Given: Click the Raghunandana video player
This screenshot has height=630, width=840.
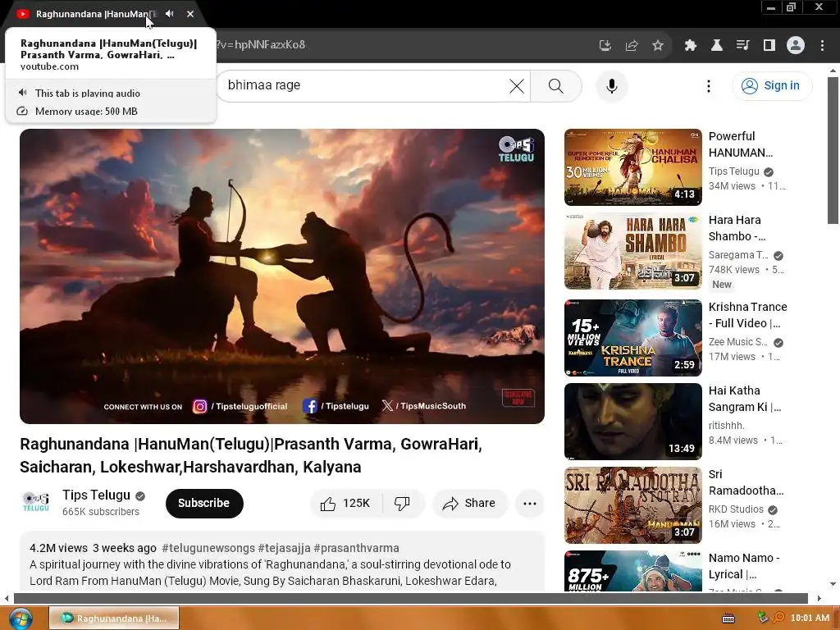Looking at the screenshot, I should [x=282, y=276].
